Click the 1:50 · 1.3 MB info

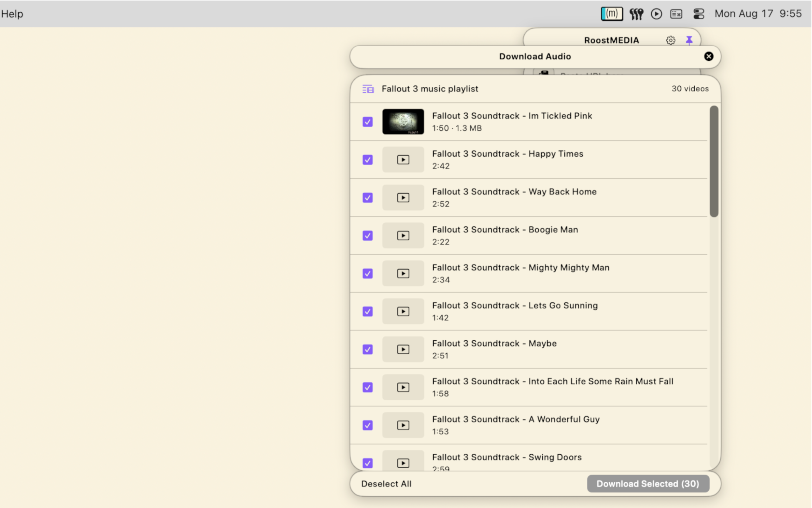(x=457, y=128)
